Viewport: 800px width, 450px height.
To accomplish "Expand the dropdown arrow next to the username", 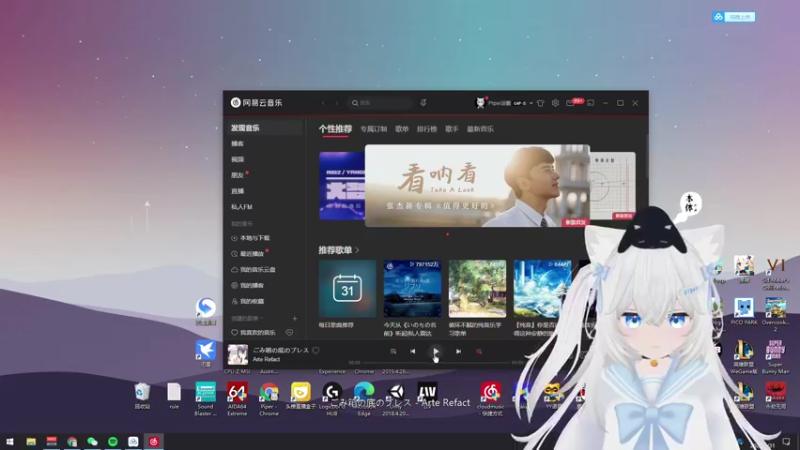I will [x=531, y=103].
